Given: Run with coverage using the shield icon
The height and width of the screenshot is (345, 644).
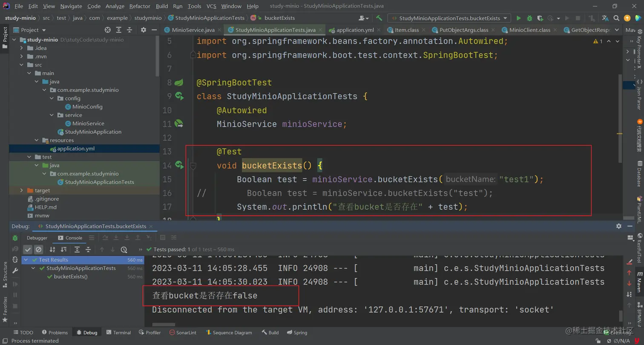Looking at the screenshot, I should point(540,18).
